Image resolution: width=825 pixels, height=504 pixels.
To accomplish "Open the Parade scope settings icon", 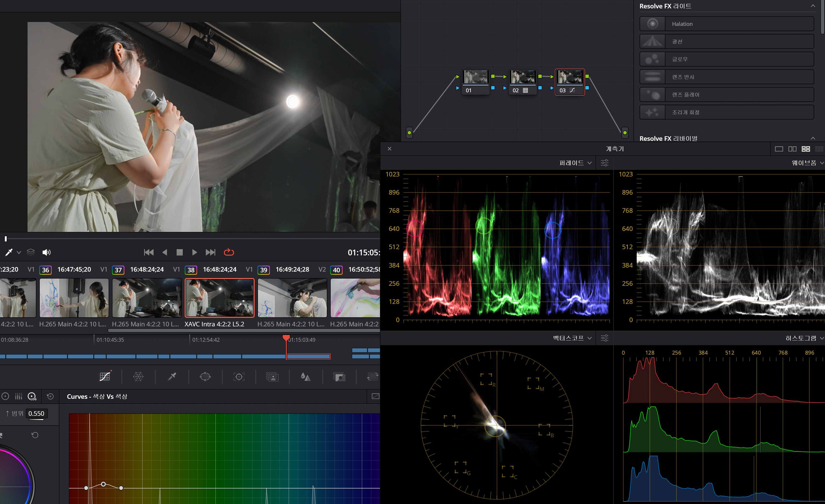I will (604, 163).
